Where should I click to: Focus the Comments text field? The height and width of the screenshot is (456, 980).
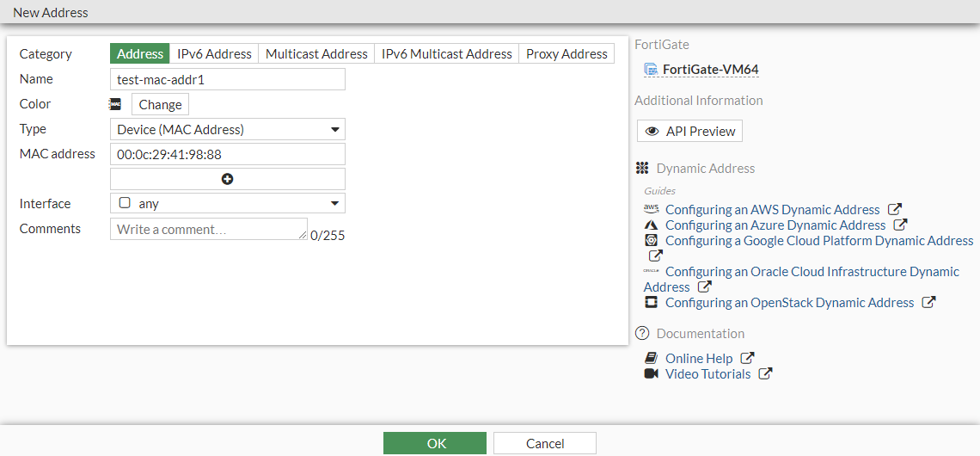pos(208,229)
